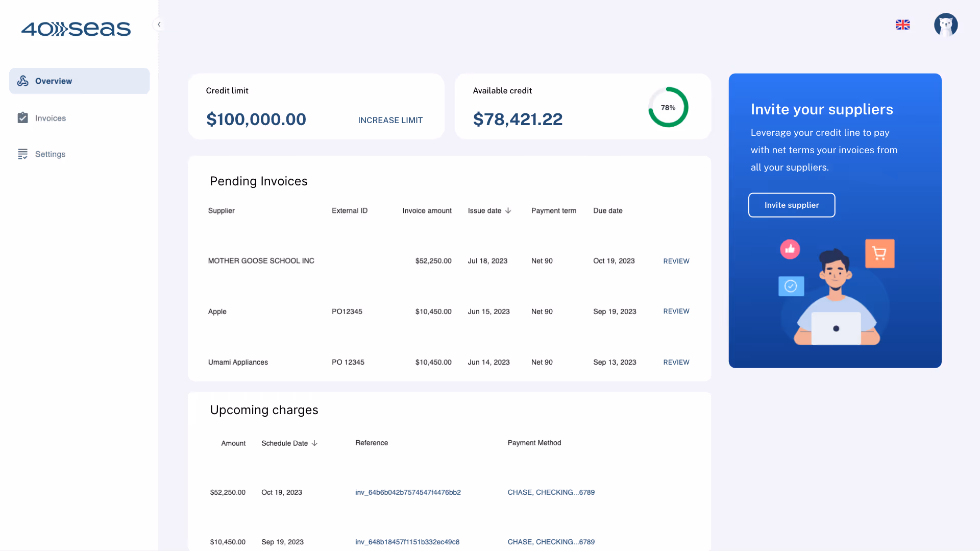Click the $100,000.00 credit limit value
This screenshot has width=980, height=551.
click(256, 119)
